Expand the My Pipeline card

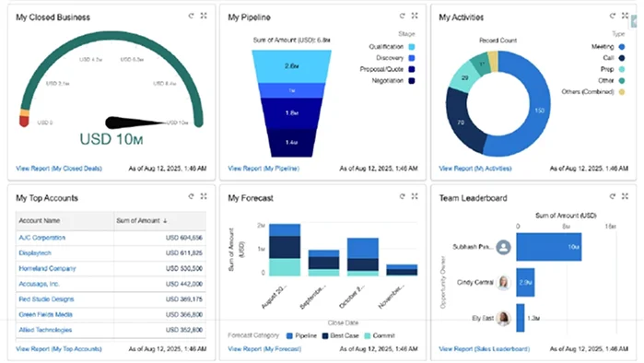[415, 16]
